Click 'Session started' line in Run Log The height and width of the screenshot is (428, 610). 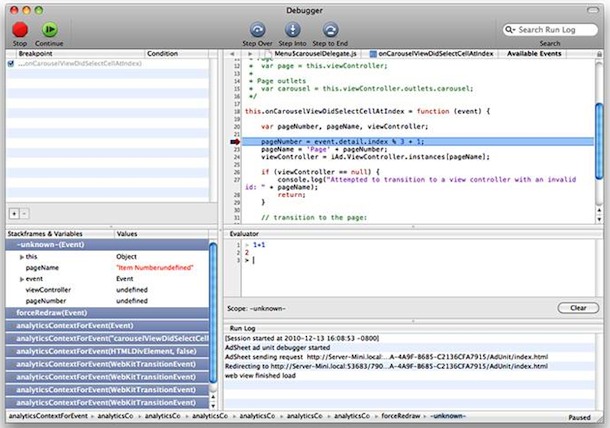[x=409, y=339]
